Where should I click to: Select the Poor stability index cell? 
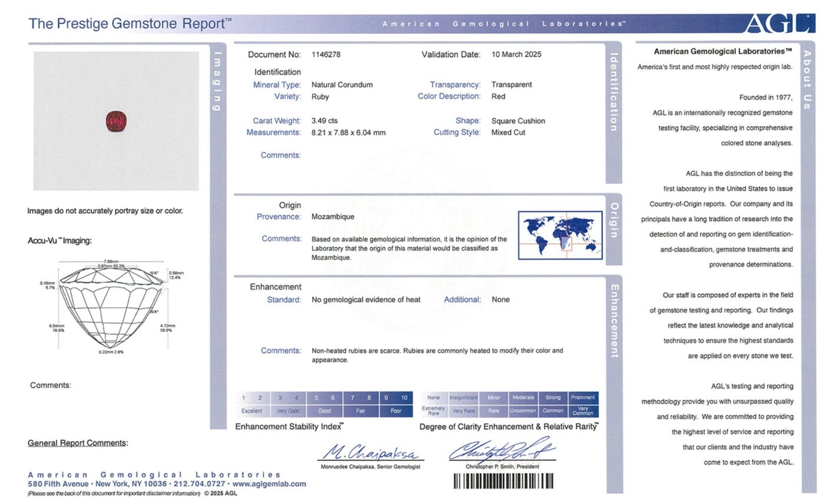396,411
